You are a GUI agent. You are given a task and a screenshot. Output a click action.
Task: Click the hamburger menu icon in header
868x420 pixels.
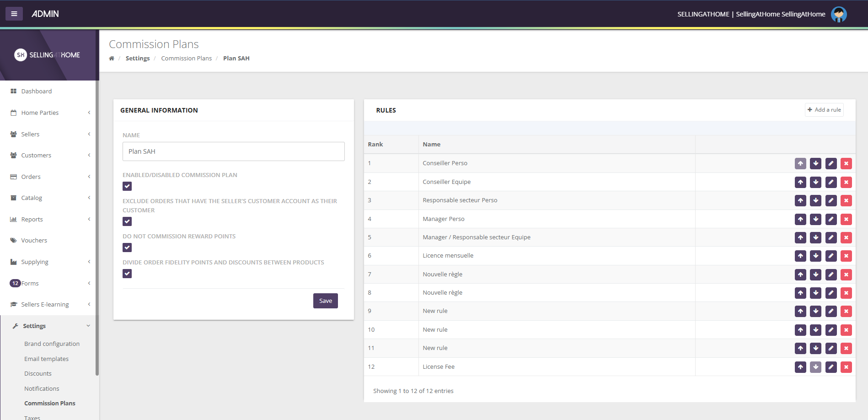14,14
